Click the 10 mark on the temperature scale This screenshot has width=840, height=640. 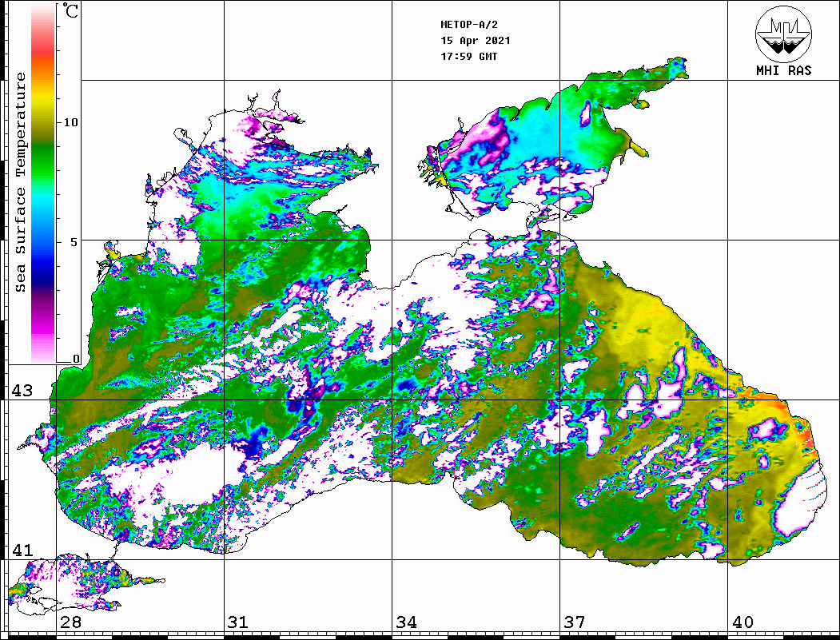(x=71, y=122)
